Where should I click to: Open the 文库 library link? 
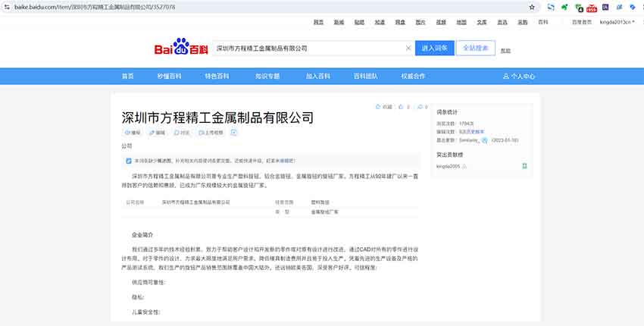coord(482,22)
